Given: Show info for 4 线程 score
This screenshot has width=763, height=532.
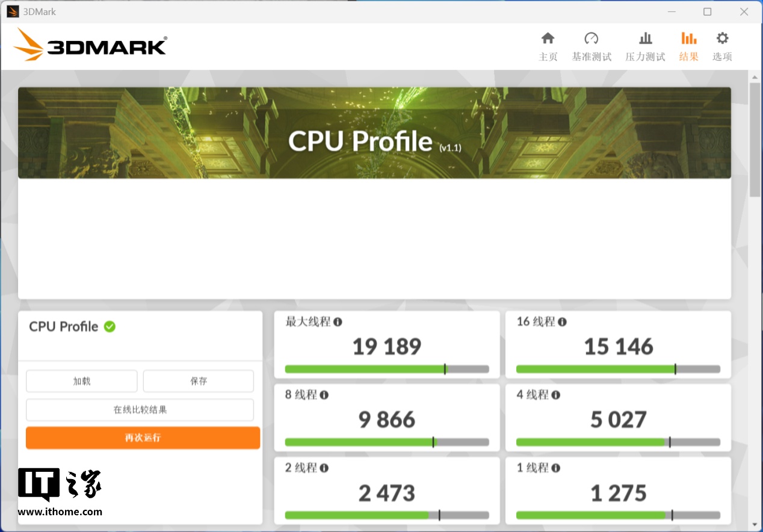Looking at the screenshot, I should coord(555,395).
